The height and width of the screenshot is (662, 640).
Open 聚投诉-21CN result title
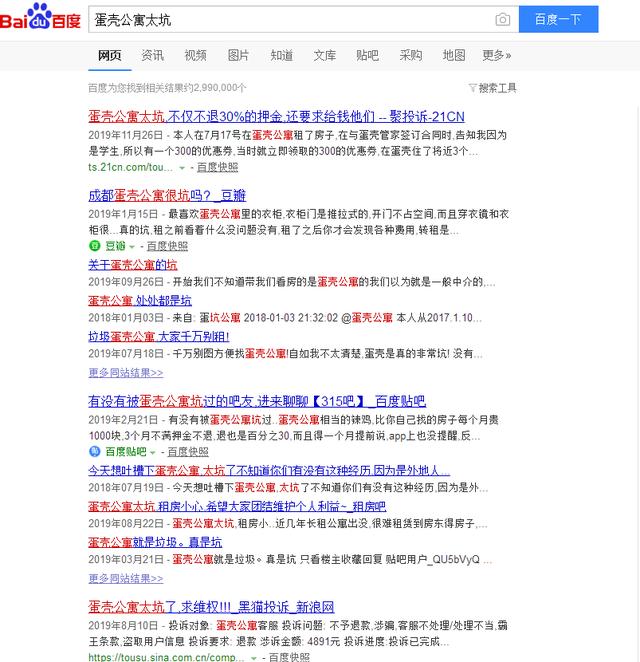coord(277,117)
